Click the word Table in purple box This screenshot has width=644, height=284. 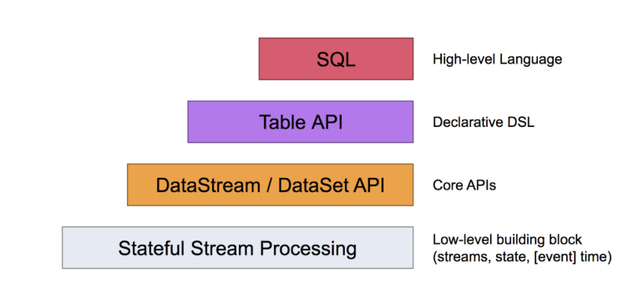(279, 122)
